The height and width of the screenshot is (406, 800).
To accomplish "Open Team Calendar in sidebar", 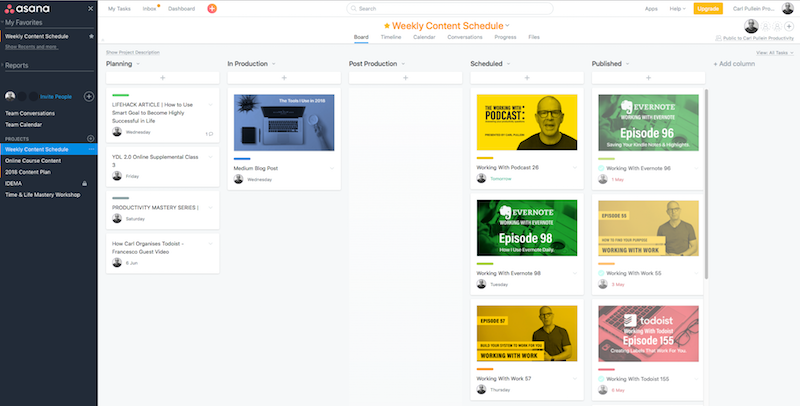I will 23,124.
